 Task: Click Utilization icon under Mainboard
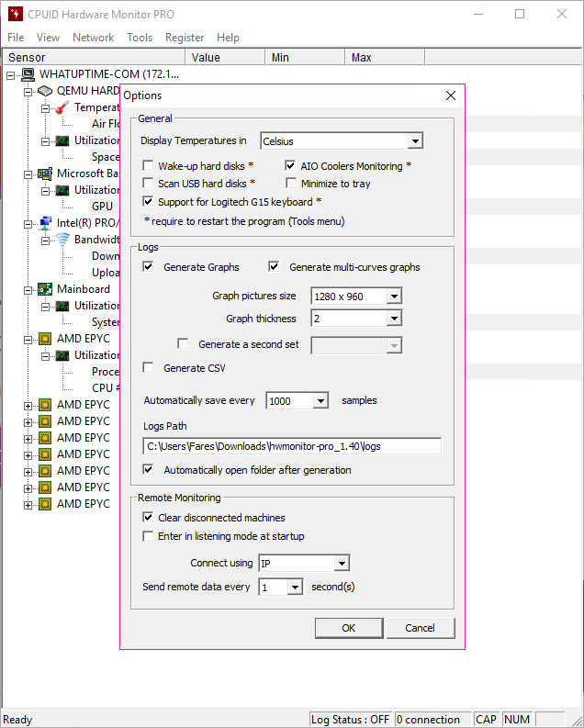pos(62,306)
